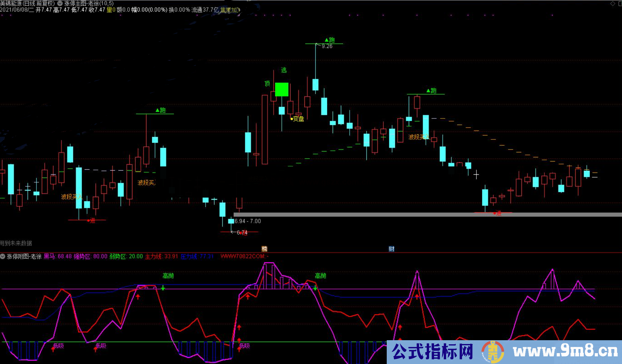
Task: Click the diamond icon in the top-right corner
Action: 613,4
